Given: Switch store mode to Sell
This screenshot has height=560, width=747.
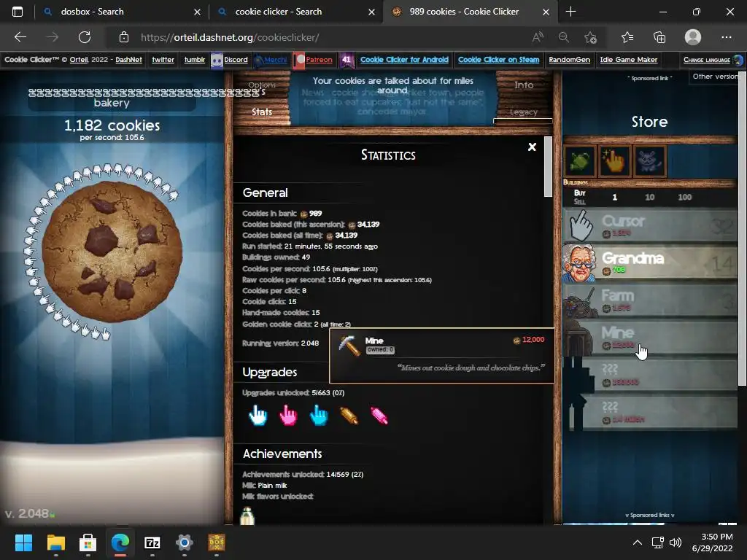Looking at the screenshot, I should click(579, 202).
